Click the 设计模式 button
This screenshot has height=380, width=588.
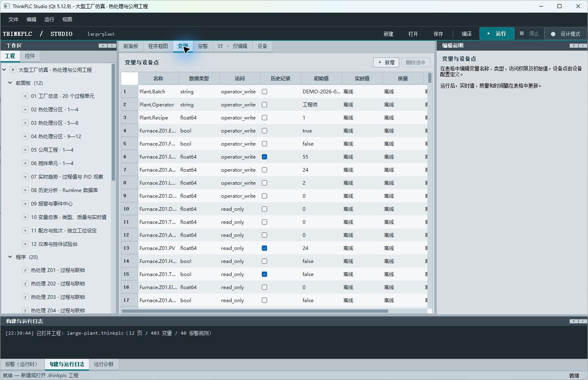[x=566, y=34]
